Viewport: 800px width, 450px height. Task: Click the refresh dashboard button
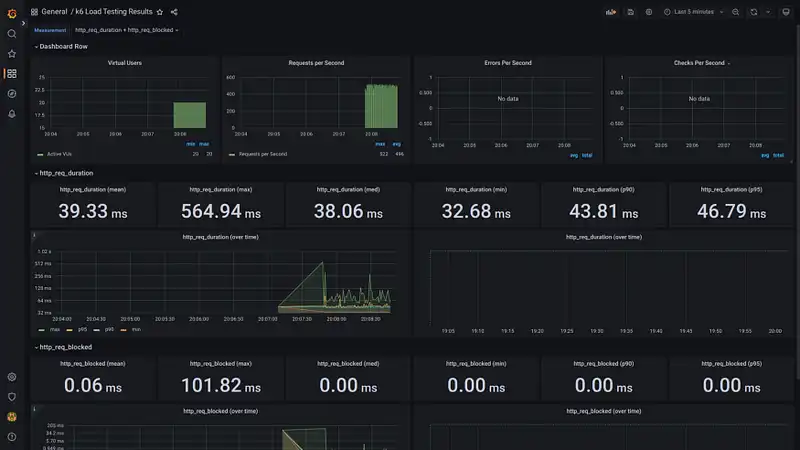point(753,12)
